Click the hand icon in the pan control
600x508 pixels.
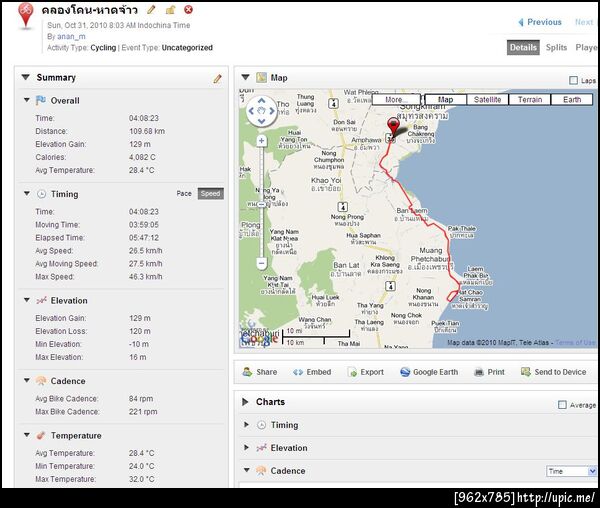261,111
